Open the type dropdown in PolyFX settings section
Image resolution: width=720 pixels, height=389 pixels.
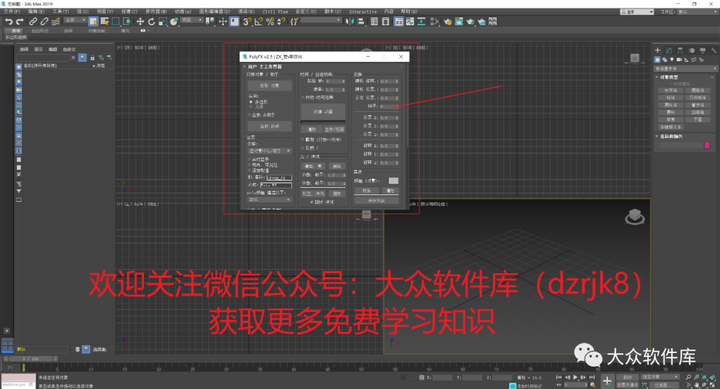point(270,151)
